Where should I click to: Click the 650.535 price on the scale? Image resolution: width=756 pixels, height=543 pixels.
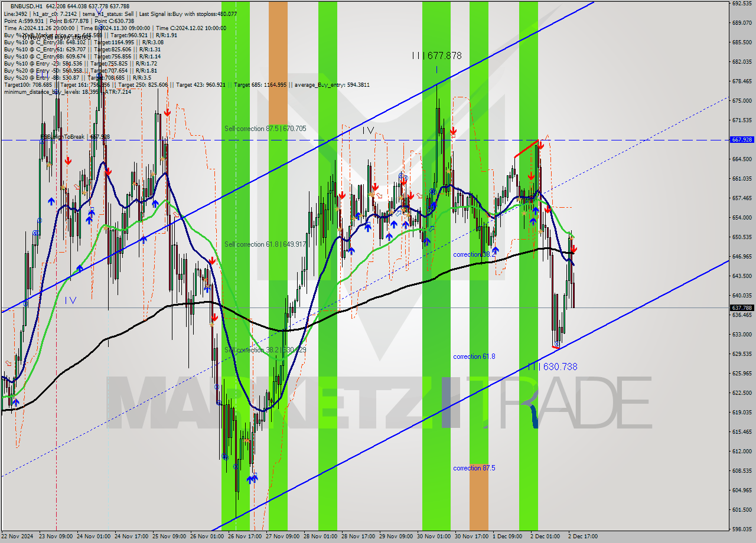point(742,237)
